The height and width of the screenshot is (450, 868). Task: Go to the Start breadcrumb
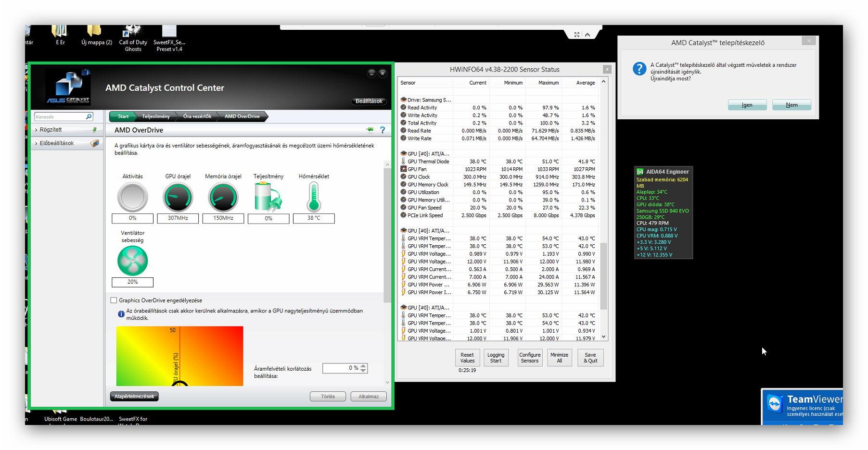click(x=123, y=116)
